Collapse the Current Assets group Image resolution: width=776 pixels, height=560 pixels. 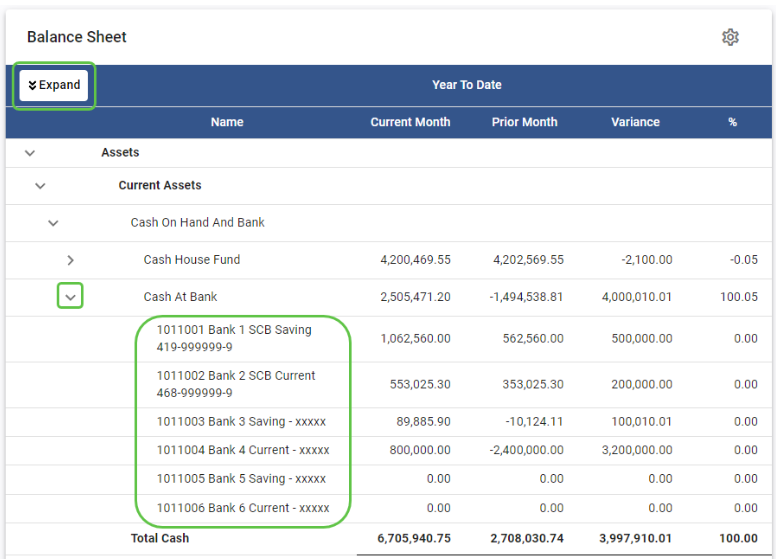pyautogui.click(x=40, y=186)
